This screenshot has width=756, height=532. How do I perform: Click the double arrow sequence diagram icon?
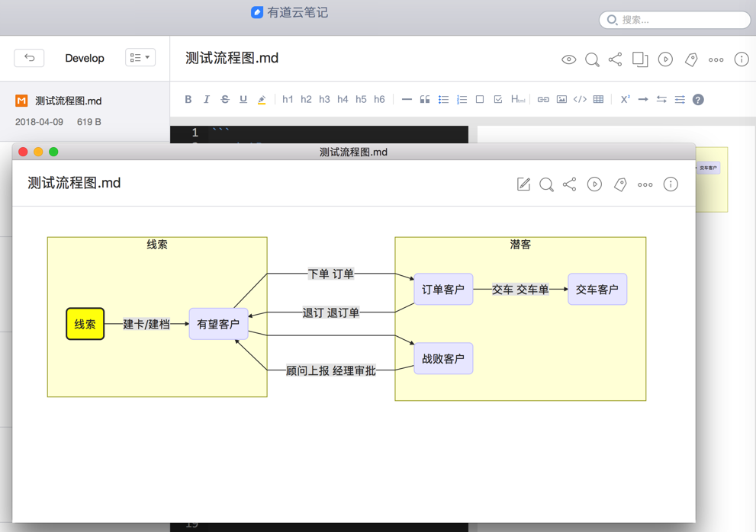(661, 99)
